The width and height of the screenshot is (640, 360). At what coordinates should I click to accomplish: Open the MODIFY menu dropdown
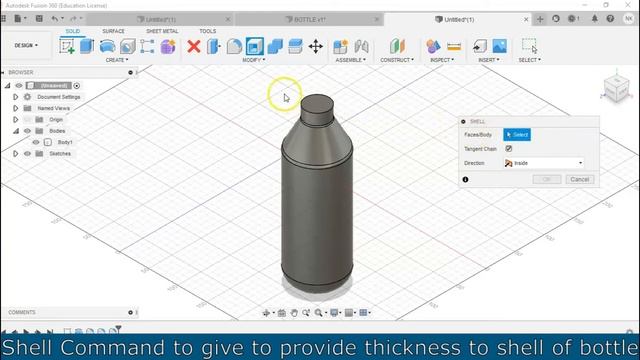coord(253,60)
